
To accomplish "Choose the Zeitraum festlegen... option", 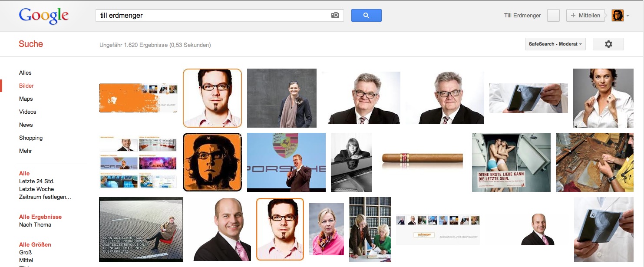I will coord(45,197).
